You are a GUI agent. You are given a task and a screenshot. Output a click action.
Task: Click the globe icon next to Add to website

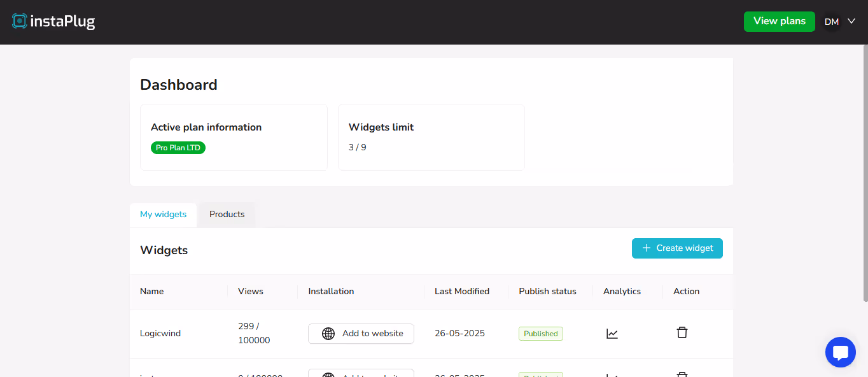(328, 333)
